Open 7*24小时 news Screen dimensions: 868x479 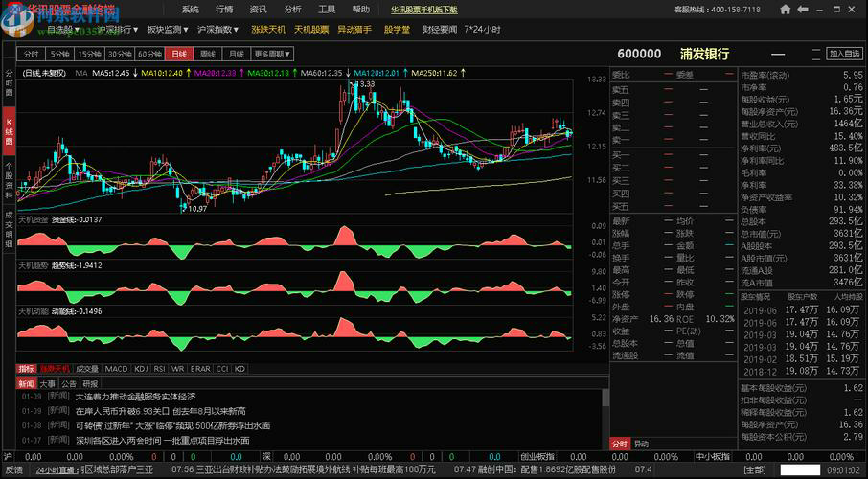coord(483,30)
